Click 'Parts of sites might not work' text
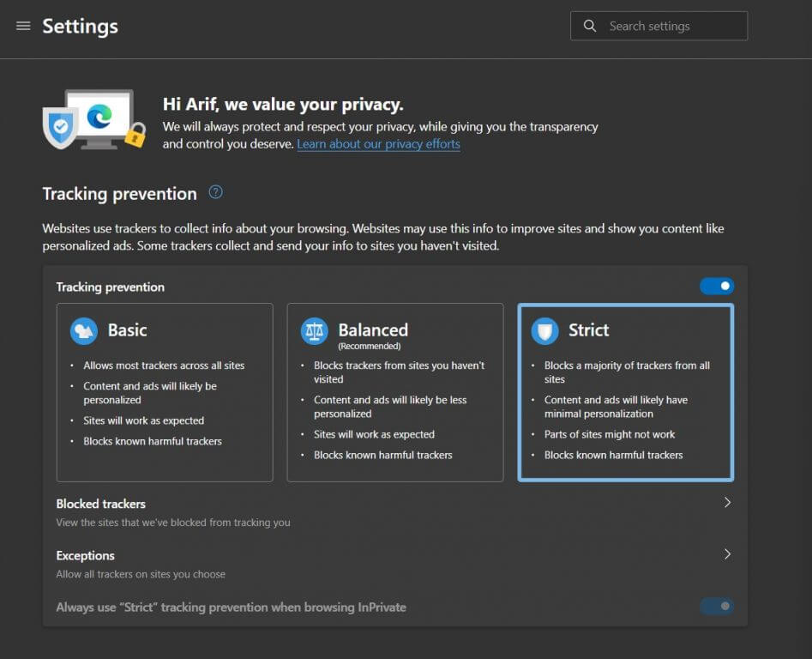Viewport: 812px width, 659px height. (x=610, y=434)
